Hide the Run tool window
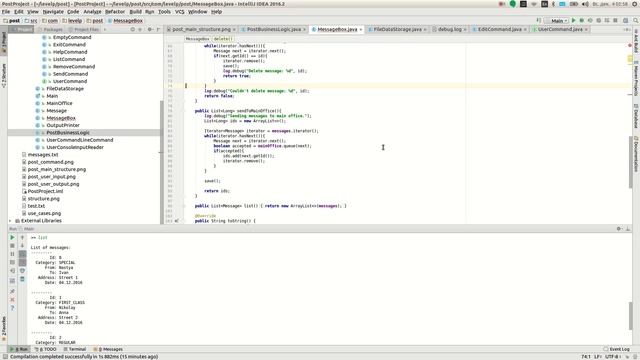 [x=628, y=229]
